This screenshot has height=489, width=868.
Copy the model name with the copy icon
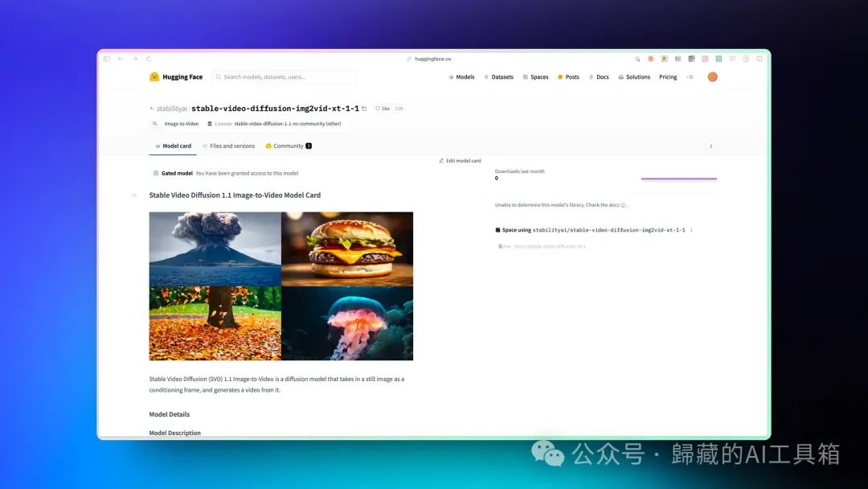tap(364, 109)
